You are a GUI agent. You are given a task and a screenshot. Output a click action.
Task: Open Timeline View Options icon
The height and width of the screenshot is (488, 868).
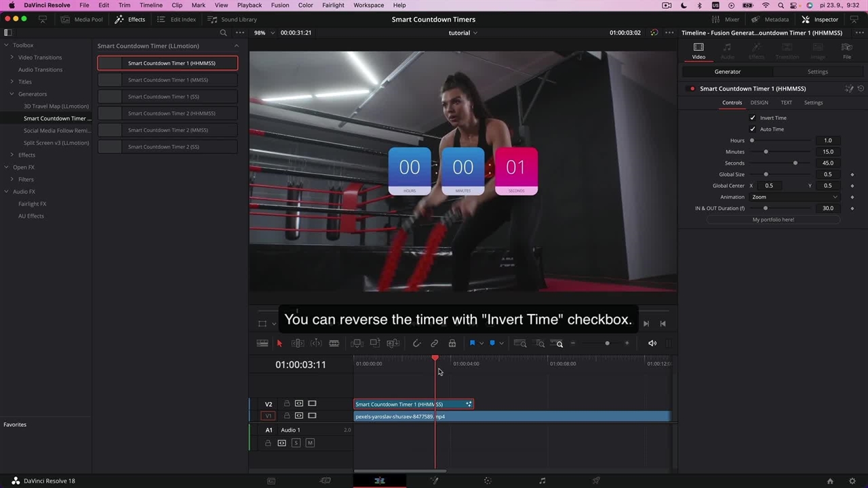coord(262,344)
